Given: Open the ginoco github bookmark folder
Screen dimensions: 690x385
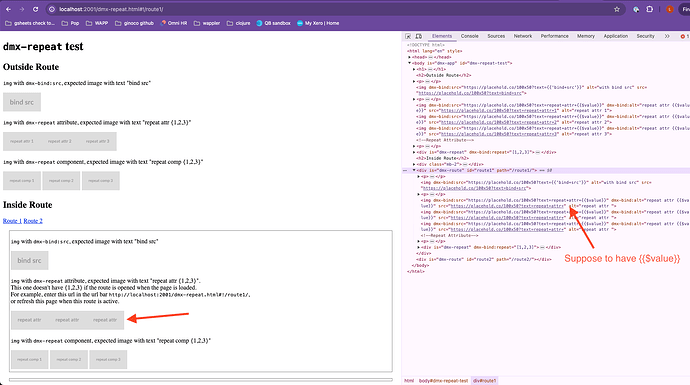Looking at the screenshot, I should (134, 23).
